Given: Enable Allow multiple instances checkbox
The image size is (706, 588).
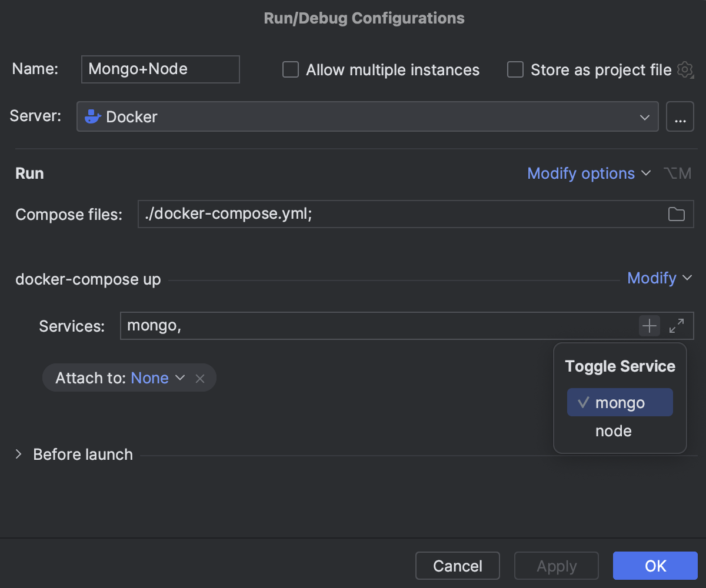Looking at the screenshot, I should 291,70.
